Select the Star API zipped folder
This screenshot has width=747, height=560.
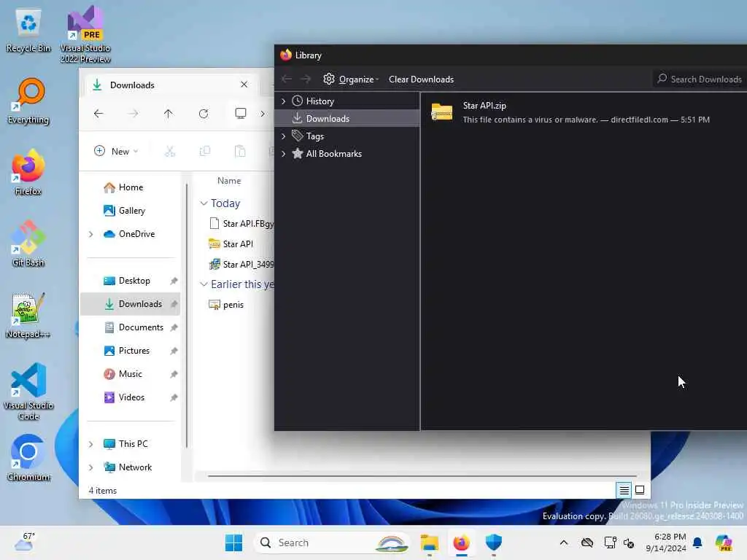pos(231,244)
